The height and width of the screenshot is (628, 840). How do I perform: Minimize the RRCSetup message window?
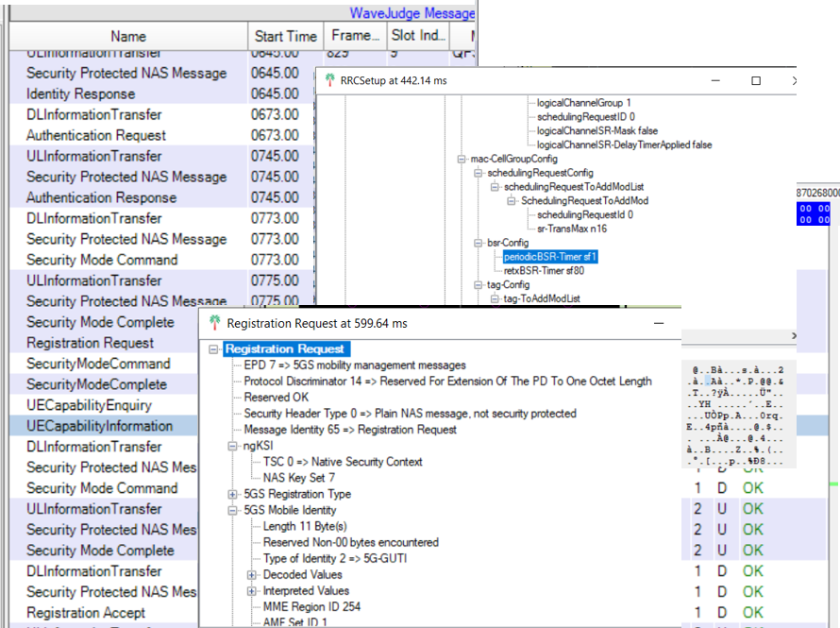(713, 81)
